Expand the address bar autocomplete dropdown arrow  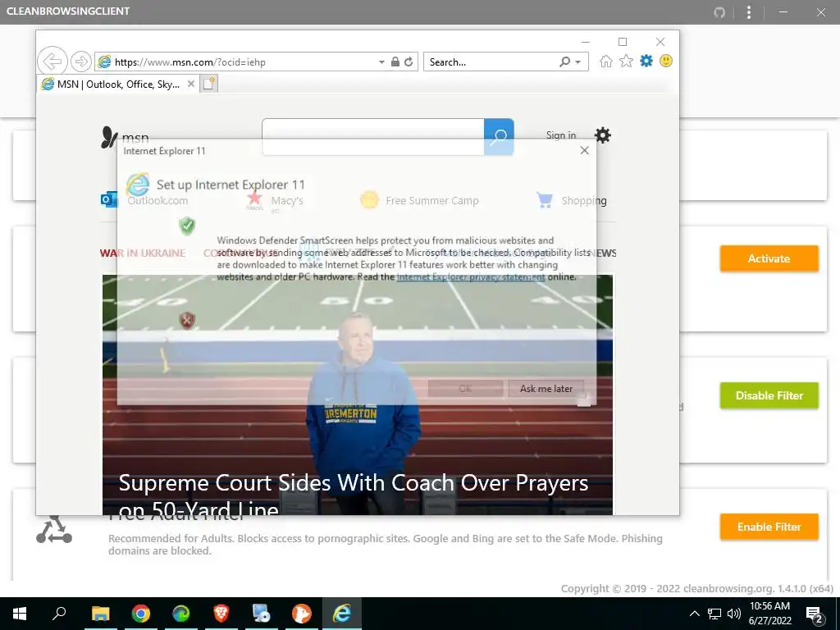(381, 62)
